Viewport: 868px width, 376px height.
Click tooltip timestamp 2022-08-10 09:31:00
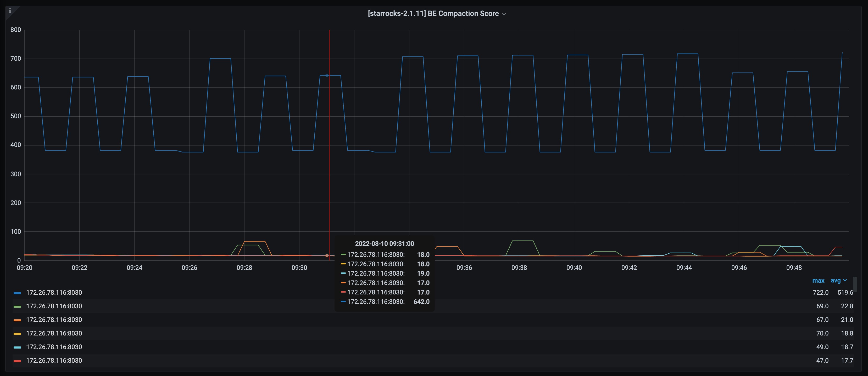coord(385,243)
